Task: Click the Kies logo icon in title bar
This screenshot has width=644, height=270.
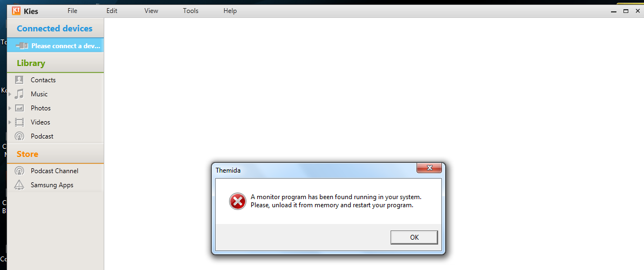Action: (x=16, y=11)
